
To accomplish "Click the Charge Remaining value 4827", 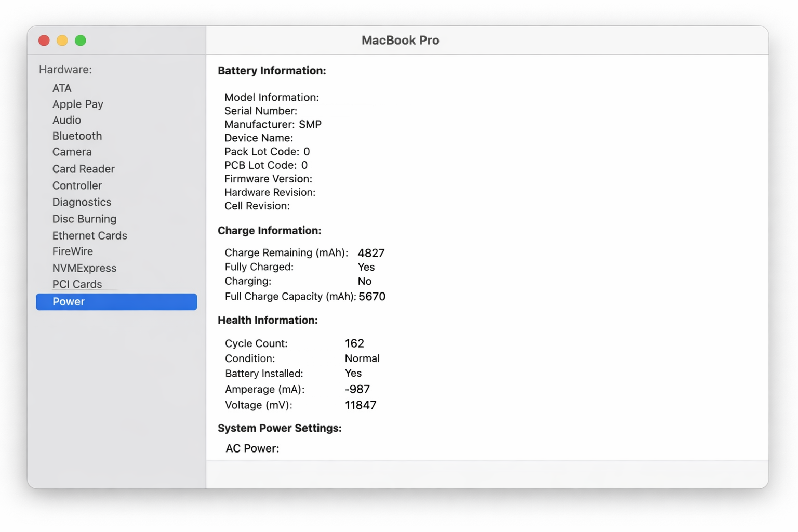I will click(x=371, y=253).
